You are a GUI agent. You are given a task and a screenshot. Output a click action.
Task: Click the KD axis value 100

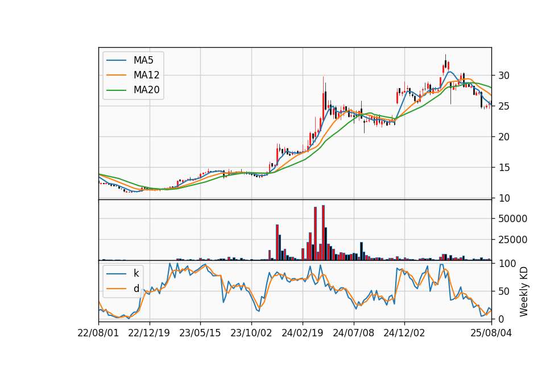coord(507,264)
